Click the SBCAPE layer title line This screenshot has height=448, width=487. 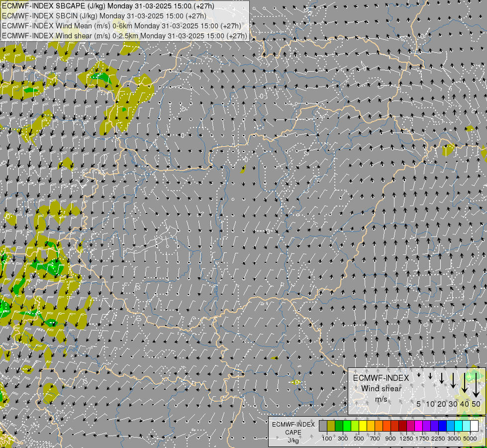pyautogui.click(x=108, y=6)
